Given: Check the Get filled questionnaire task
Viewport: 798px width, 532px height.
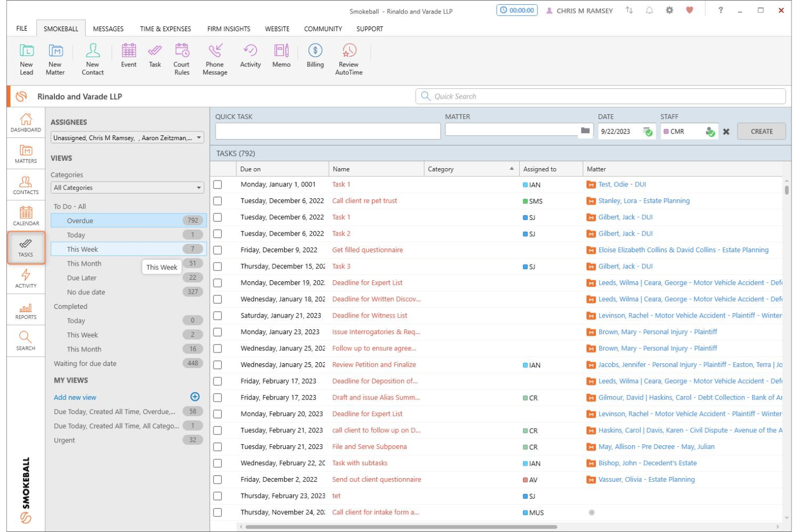Looking at the screenshot, I should pos(217,250).
